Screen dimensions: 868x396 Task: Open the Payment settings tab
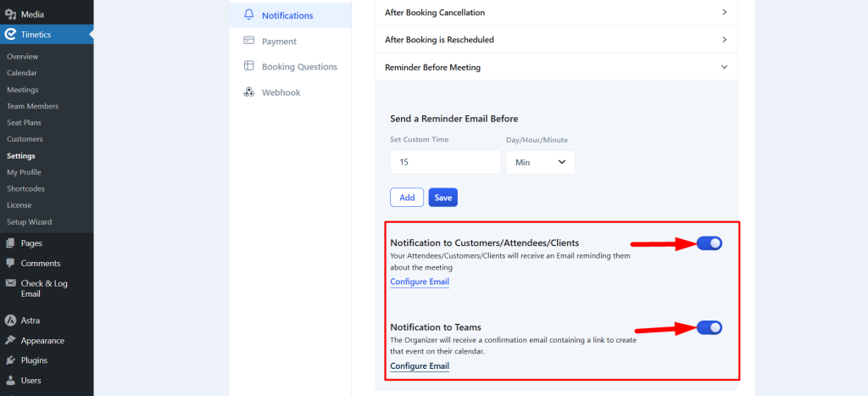(x=290, y=41)
